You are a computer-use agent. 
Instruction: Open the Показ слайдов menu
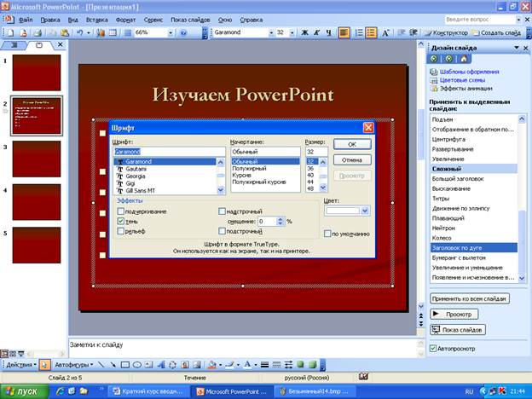pyautogui.click(x=190, y=20)
